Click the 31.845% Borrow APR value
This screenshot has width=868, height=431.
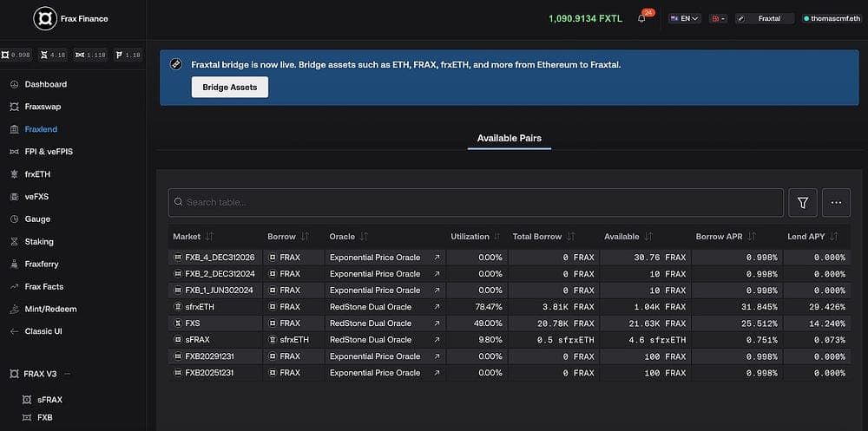pos(758,307)
